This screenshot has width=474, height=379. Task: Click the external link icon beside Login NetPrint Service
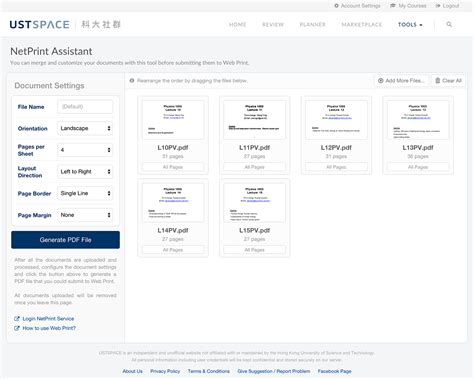(17, 319)
